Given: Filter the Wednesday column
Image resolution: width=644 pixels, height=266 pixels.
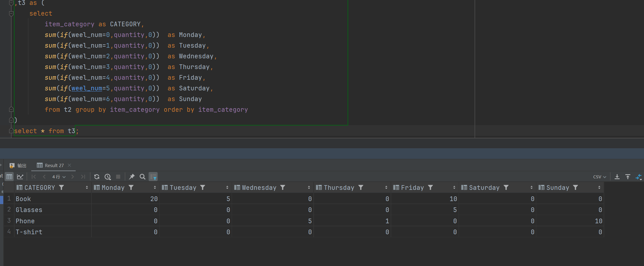Looking at the screenshot, I should tap(283, 188).
